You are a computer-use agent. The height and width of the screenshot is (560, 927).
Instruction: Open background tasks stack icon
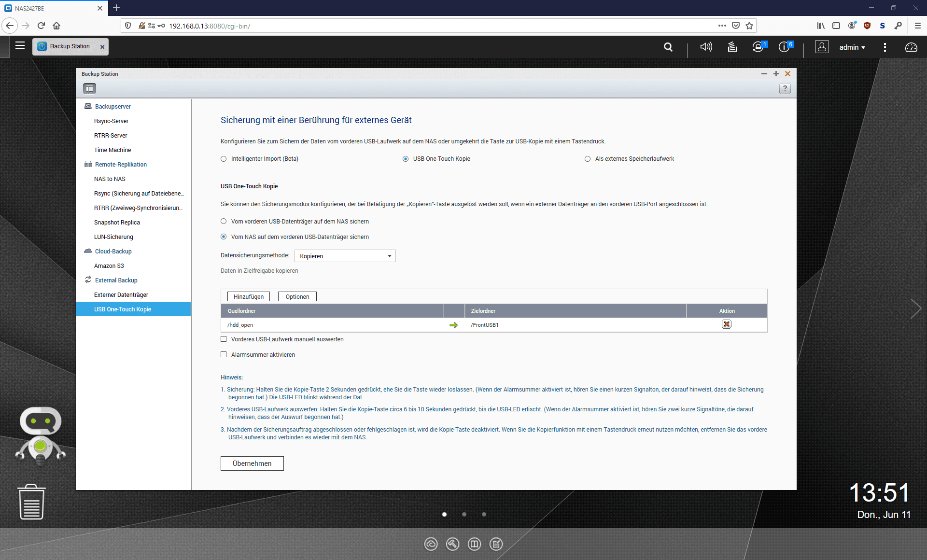pyautogui.click(x=732, y=47)
